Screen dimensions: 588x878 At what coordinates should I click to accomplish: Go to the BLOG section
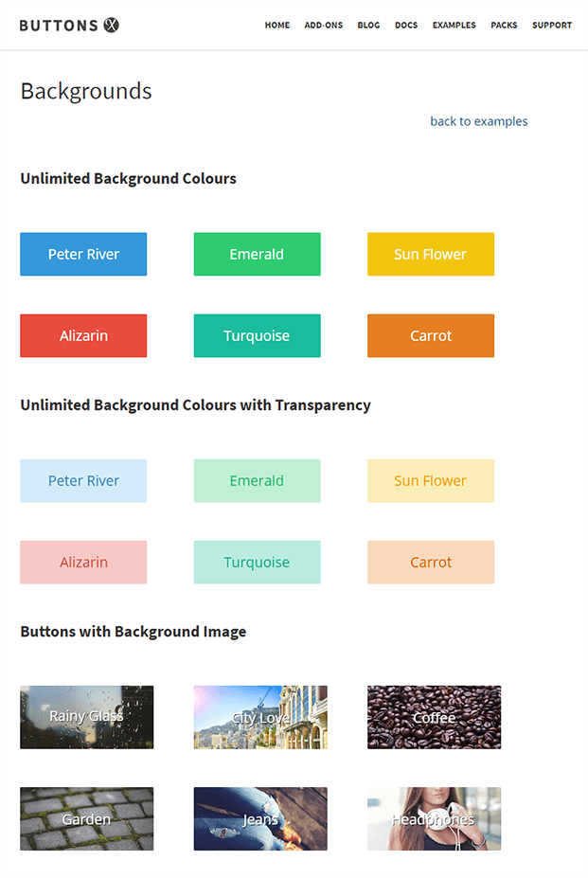pyautogui.click(x=368, y=26)
